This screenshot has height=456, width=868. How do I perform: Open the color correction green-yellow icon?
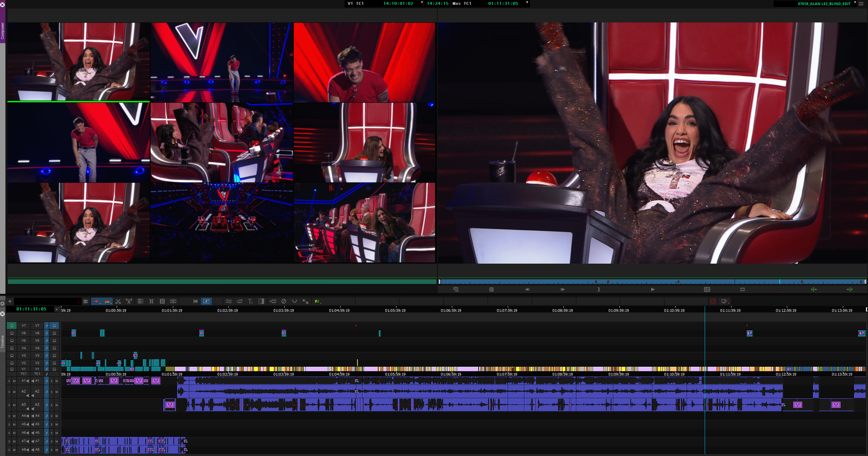317,301
